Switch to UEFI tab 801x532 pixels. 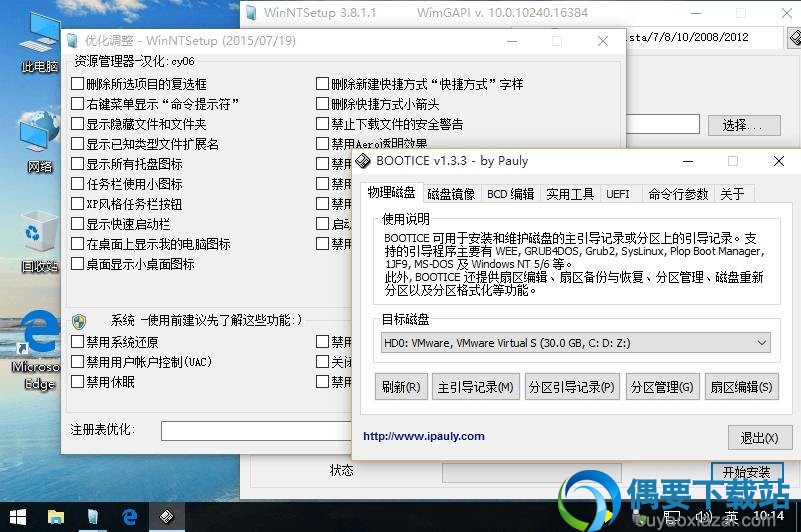618,194
